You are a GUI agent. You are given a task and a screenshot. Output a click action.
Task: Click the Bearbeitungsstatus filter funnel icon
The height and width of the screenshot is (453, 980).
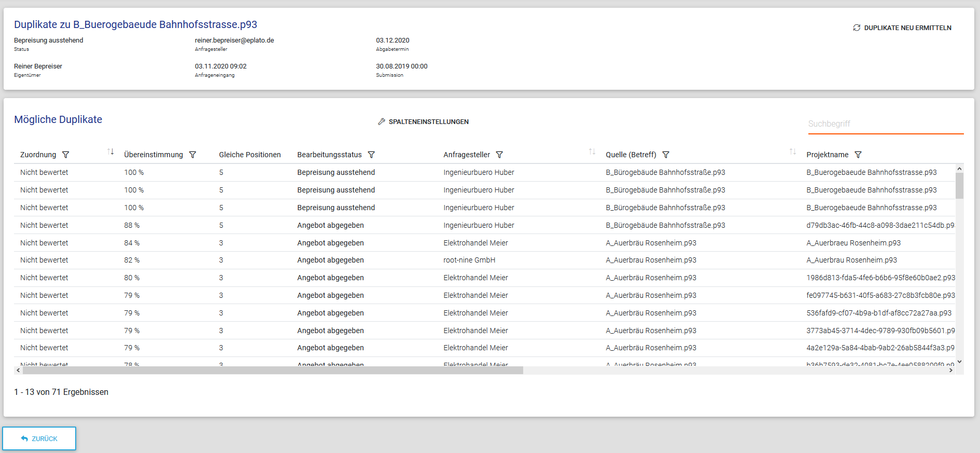[x=371, y=155]
